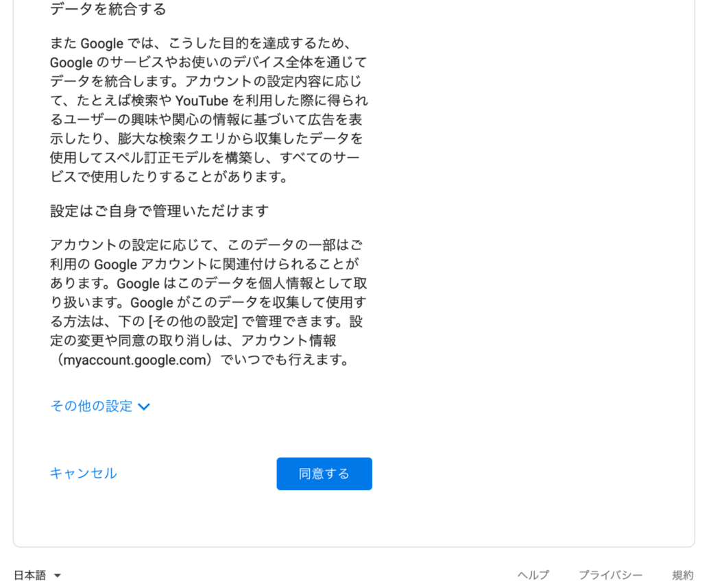
Task: Expand the その他の設定 section
Action: pos(100,406)
